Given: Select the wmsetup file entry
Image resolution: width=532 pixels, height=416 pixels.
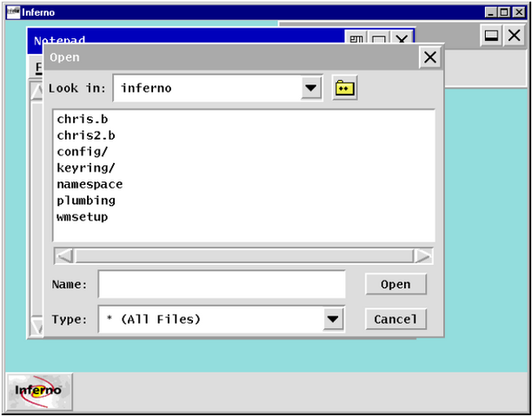Looking at the screenshot, I should coord(83,217).
